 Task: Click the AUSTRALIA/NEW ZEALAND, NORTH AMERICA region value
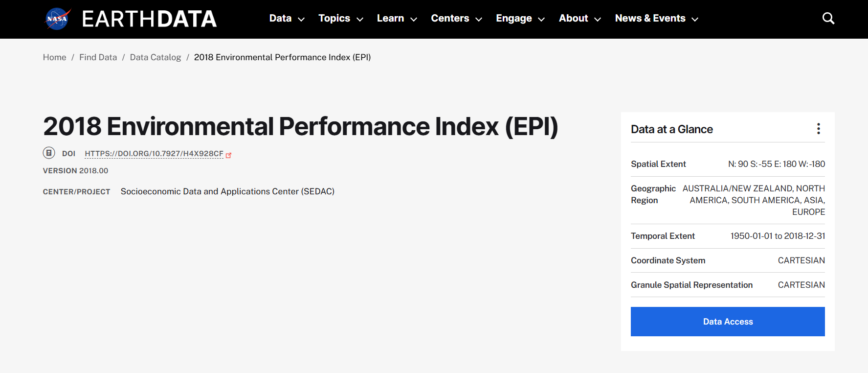(x=754, y=200)
